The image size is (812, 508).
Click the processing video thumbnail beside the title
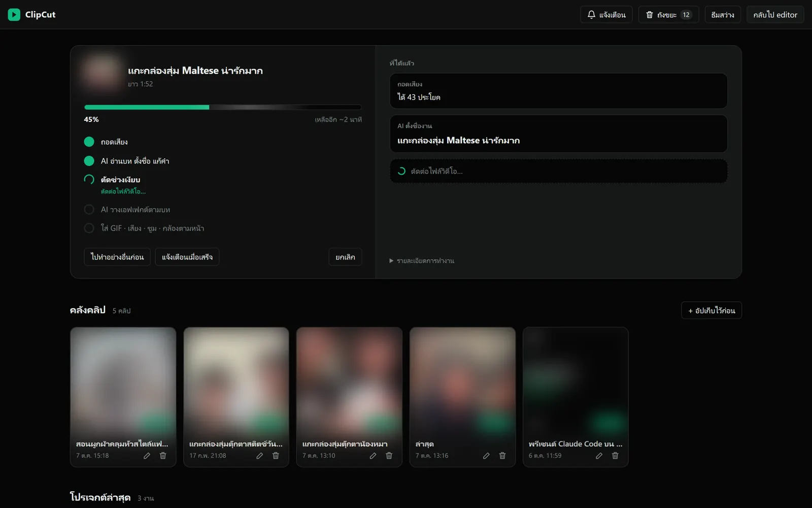point(103,73)
